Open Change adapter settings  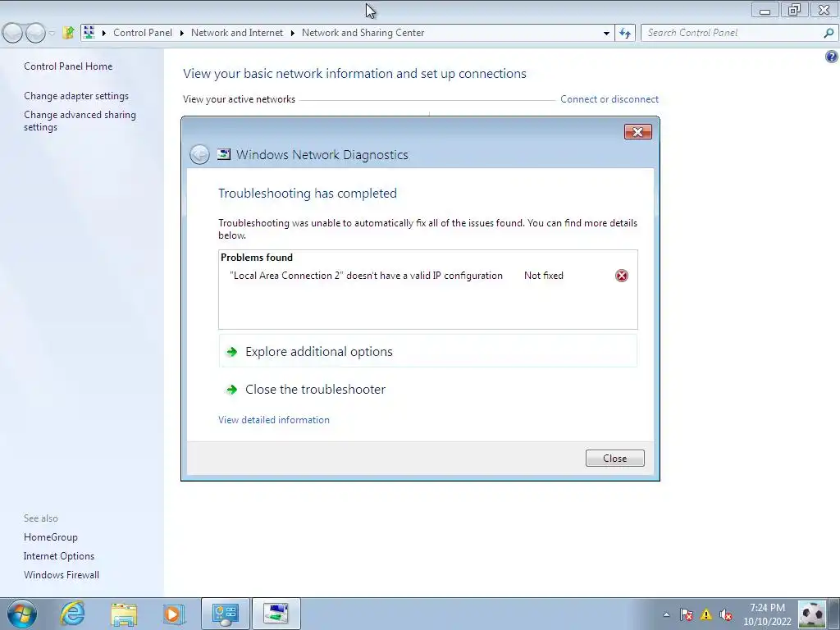pyautogui.click(x=76, y=96)
